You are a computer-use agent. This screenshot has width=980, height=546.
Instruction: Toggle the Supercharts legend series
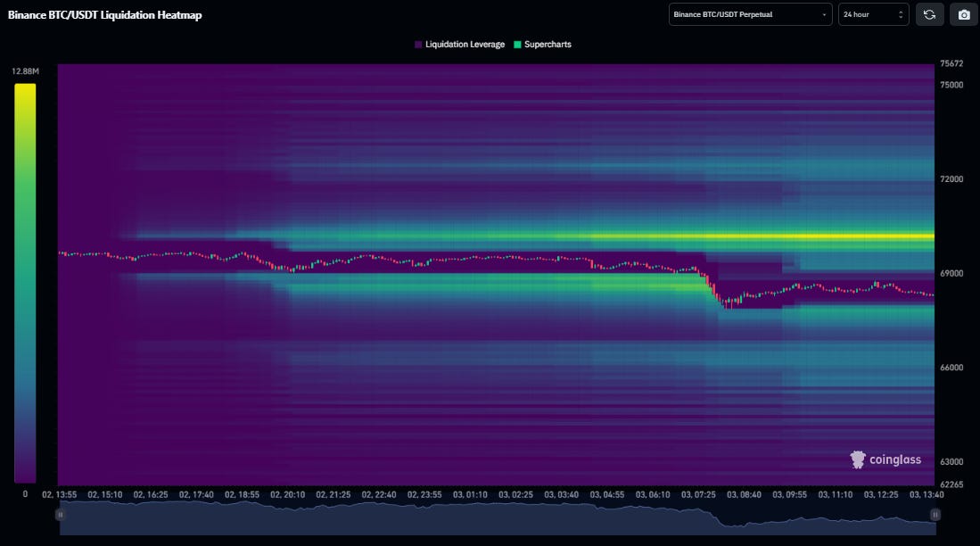[x=542, y=45]
